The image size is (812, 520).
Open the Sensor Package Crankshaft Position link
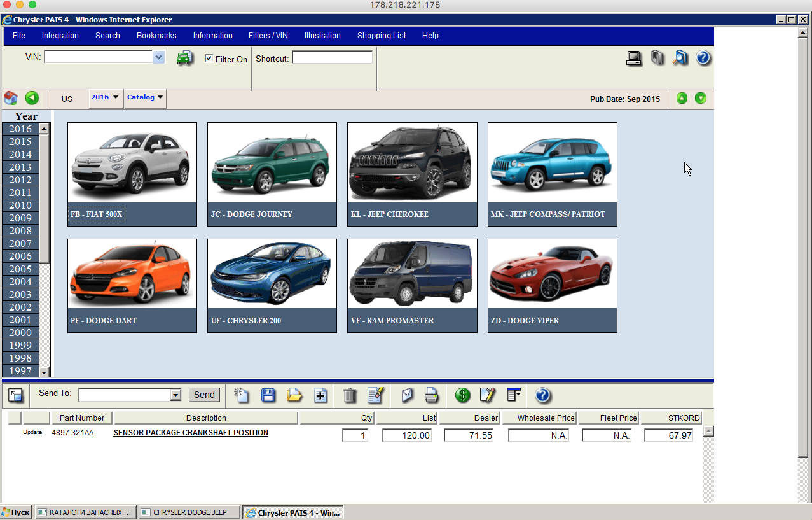(x=191, y=433)
